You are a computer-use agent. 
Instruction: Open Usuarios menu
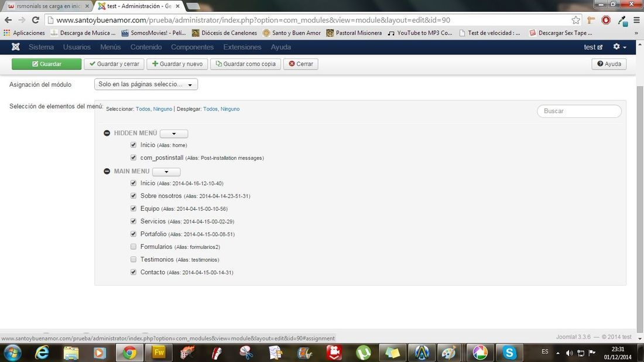point(77,47)
